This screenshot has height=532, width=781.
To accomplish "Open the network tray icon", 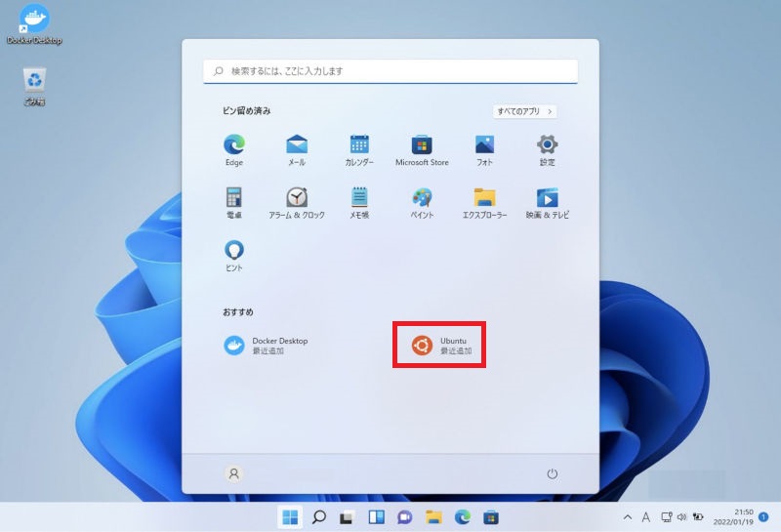I will (667, 517).
